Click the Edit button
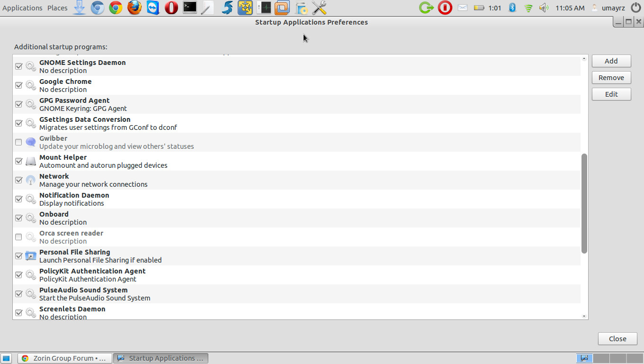Viewport: 644px width, 364px height. click(x=611, y=94)
